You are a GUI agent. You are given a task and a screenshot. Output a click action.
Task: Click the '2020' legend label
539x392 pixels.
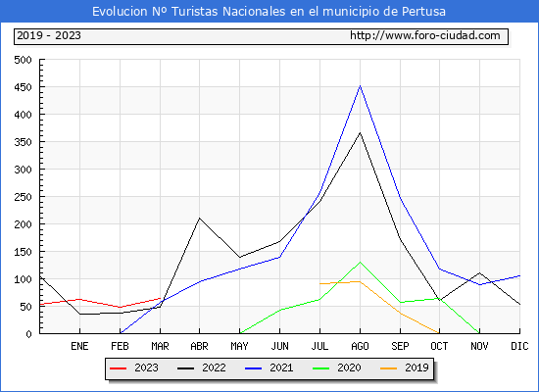[349, 367]
